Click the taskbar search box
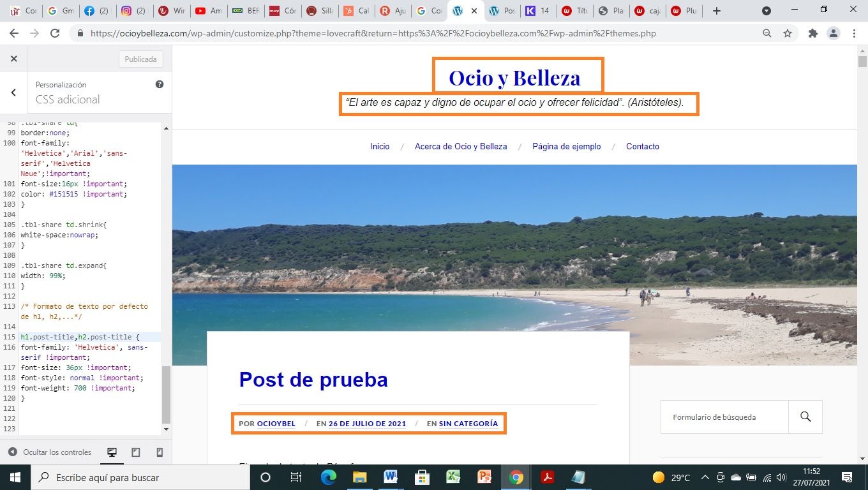Image resolution: width=868 pixels, height=490 pixels. click(x=139, y=477)
